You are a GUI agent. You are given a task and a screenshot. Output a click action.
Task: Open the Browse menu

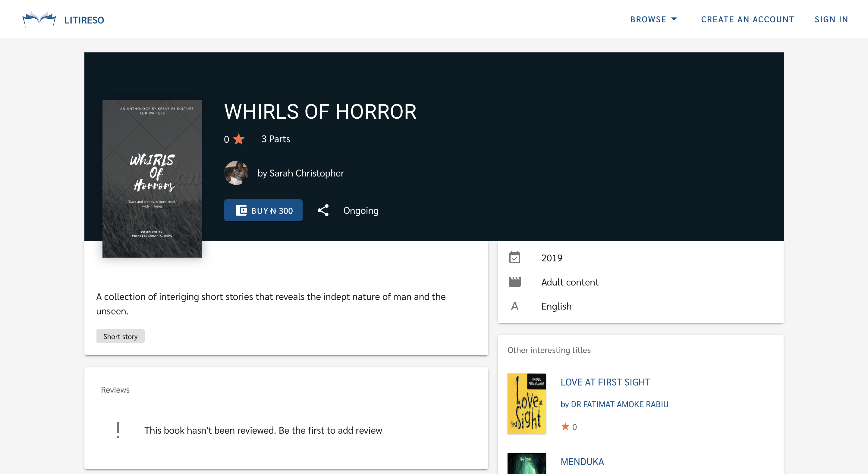click(648, 19)
